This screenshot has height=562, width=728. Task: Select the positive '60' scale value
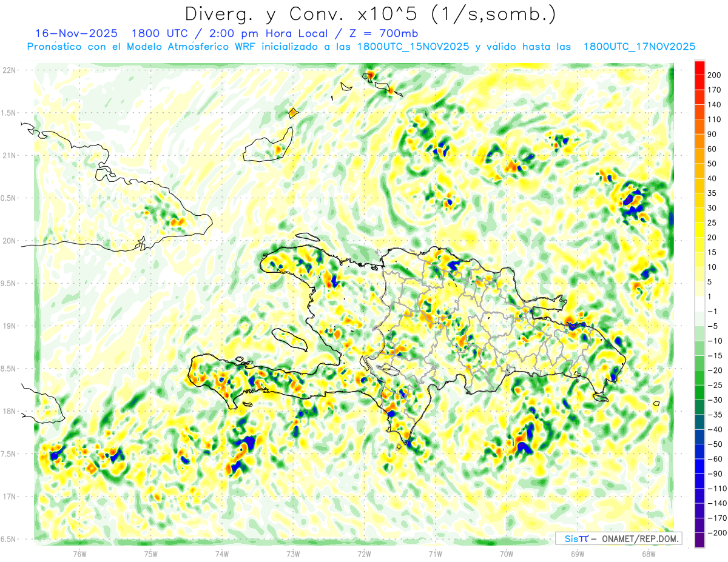coord(712,149)
